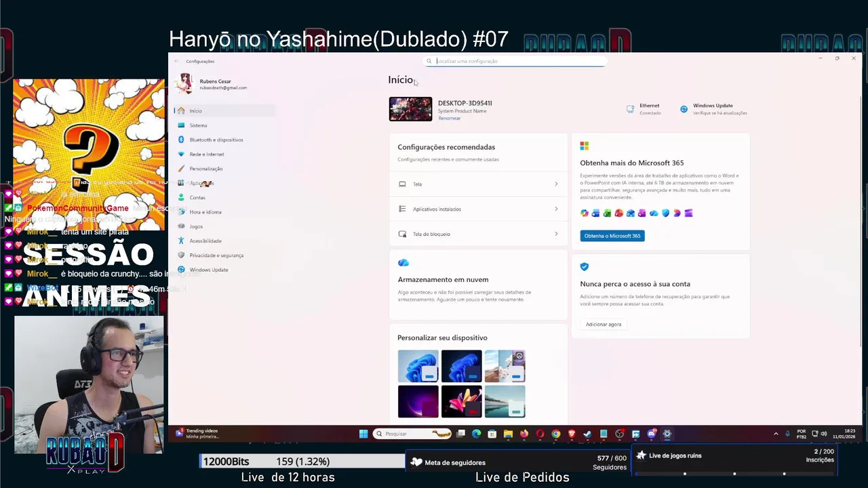The height and width of the screenshot is (488, 868).
Task: Expand the Aplicativos instalados row chevron
Action: click(x=556, y=209)
